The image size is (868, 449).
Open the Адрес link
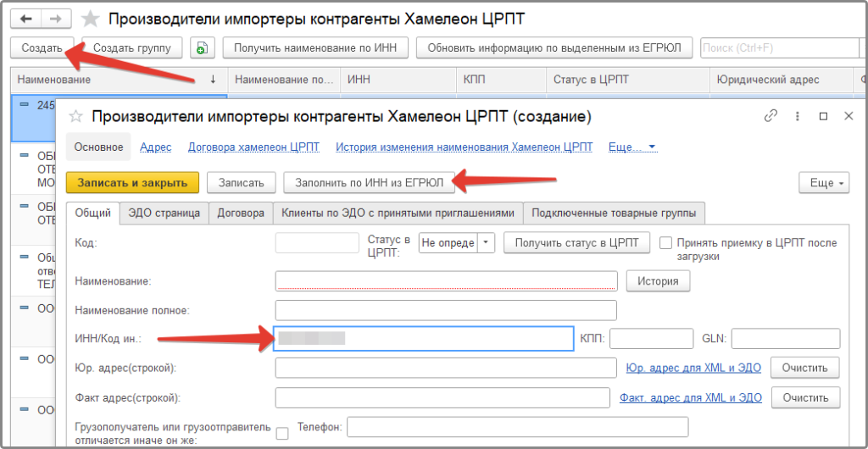(x=156, y=147)
